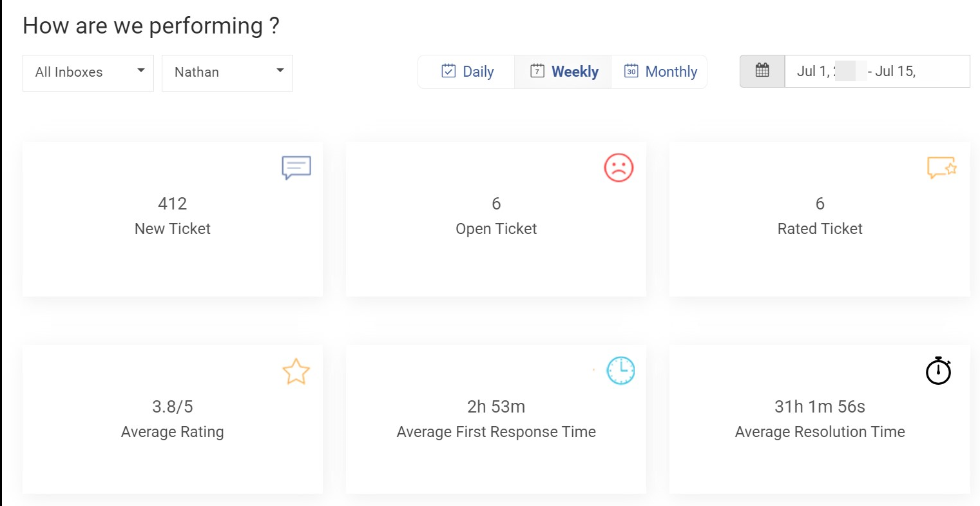Click the How are we performing heading

pyautogui.click(x=151, y=26)
